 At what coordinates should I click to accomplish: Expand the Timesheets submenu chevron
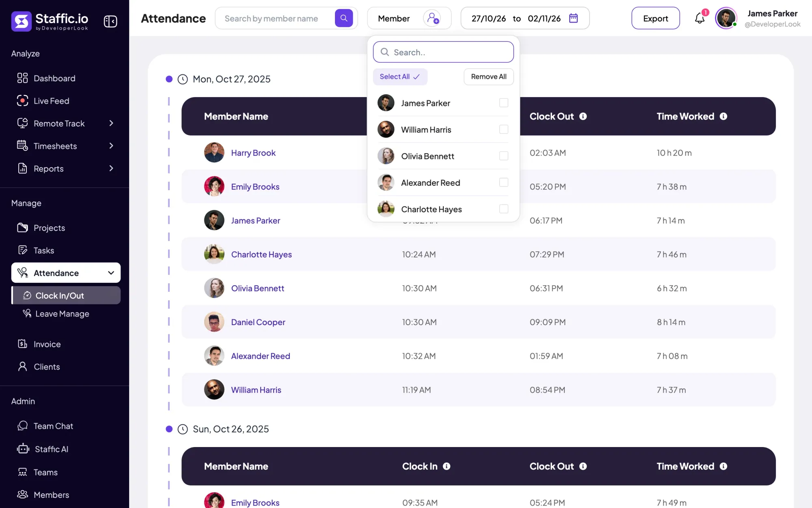(x=111, y=146)
